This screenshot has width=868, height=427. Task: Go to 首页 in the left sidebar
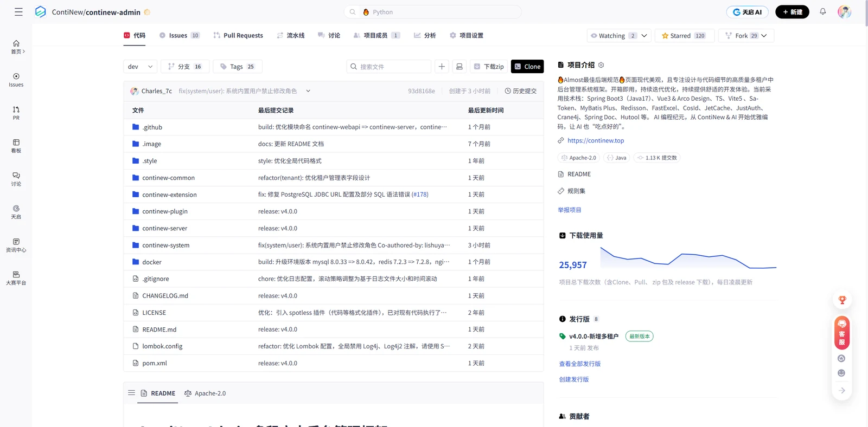click(x=16, y=47)
